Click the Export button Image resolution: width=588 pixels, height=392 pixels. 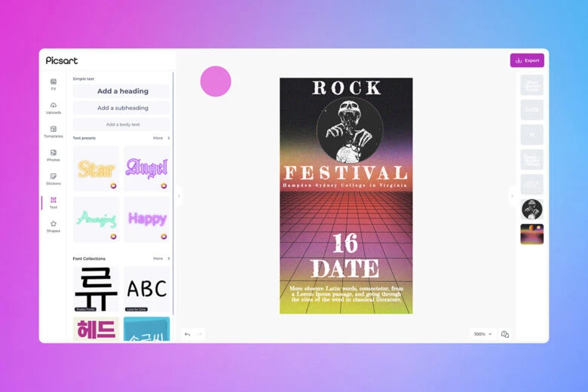(527, 60)
